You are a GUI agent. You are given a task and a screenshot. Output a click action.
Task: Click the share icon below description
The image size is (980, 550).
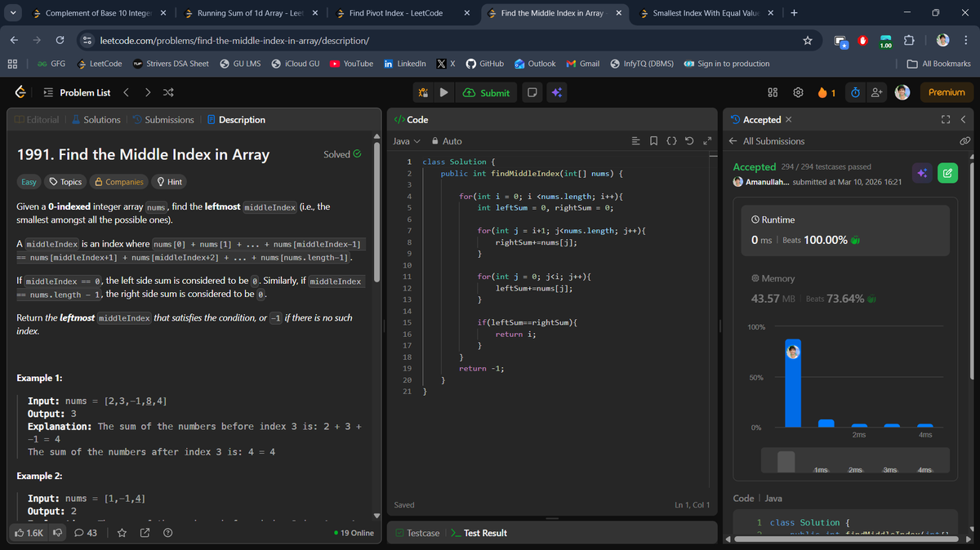click(x=145, y=533)
